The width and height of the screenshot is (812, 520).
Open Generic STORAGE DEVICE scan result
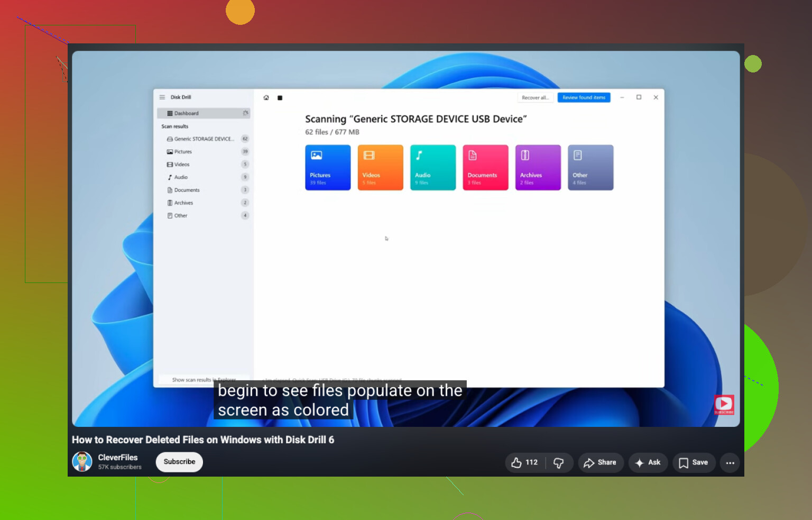[x=204, y=139]
